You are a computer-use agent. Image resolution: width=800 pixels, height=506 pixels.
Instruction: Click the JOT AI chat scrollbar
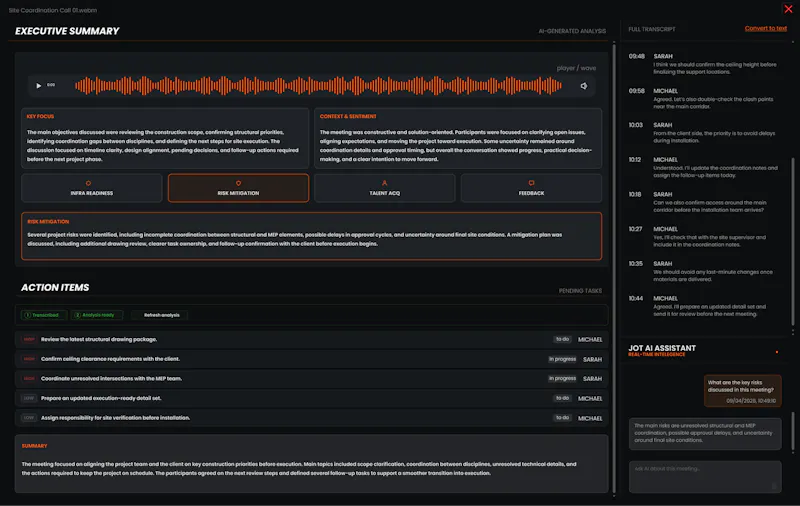(793, 433)
